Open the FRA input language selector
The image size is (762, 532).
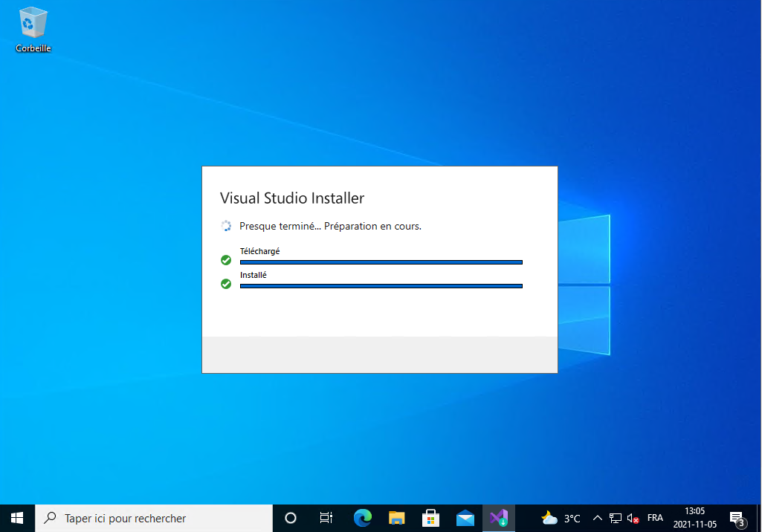coord(655,518)
